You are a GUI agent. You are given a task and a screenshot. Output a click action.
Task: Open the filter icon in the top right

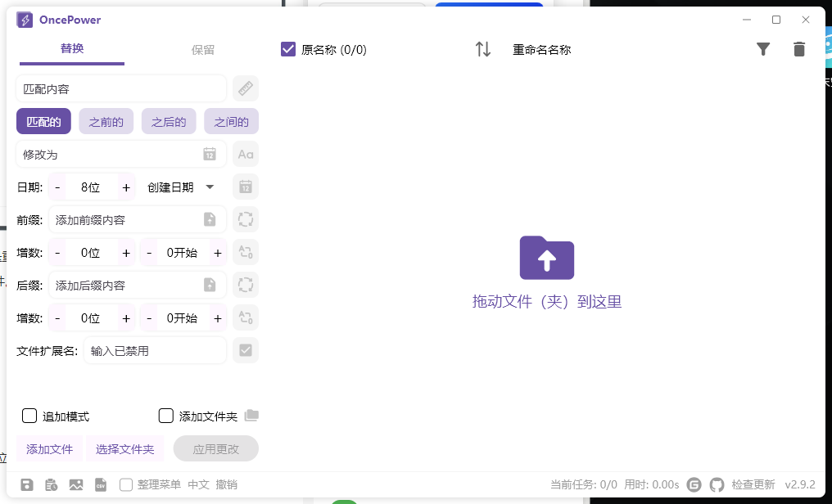(x=763, y=49)
